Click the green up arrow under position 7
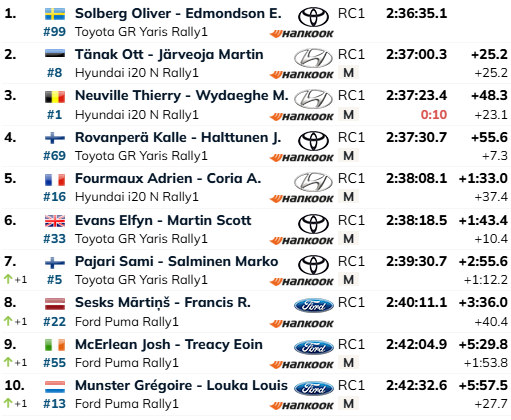The width and height of the screenshot is (511, 420). (x=8, y=279)
